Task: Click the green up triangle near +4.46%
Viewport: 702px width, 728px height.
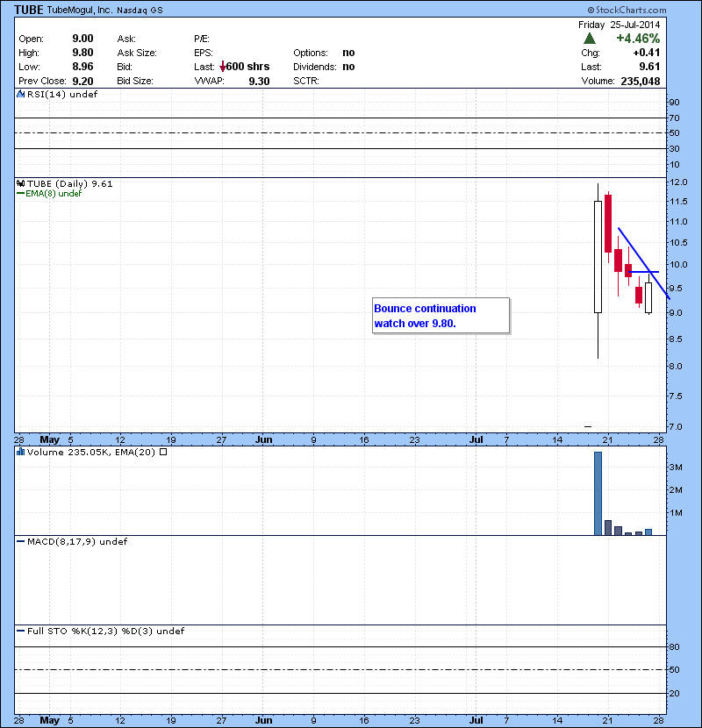Action: click(590, 38)
